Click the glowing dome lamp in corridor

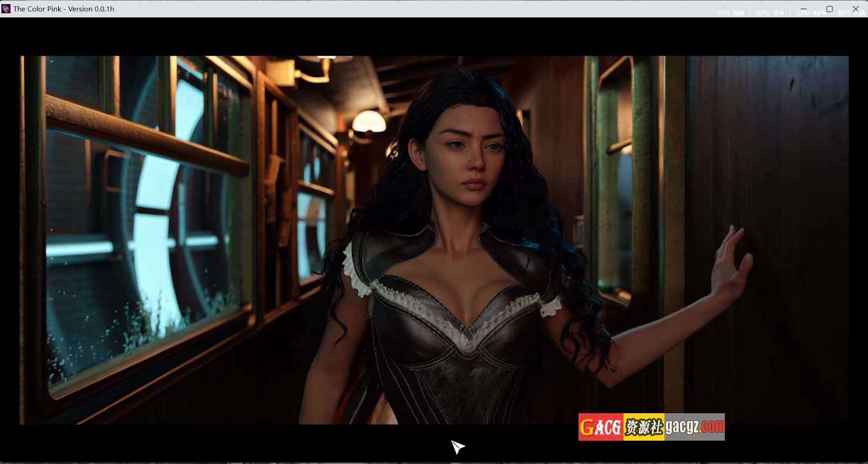[369, 121]
